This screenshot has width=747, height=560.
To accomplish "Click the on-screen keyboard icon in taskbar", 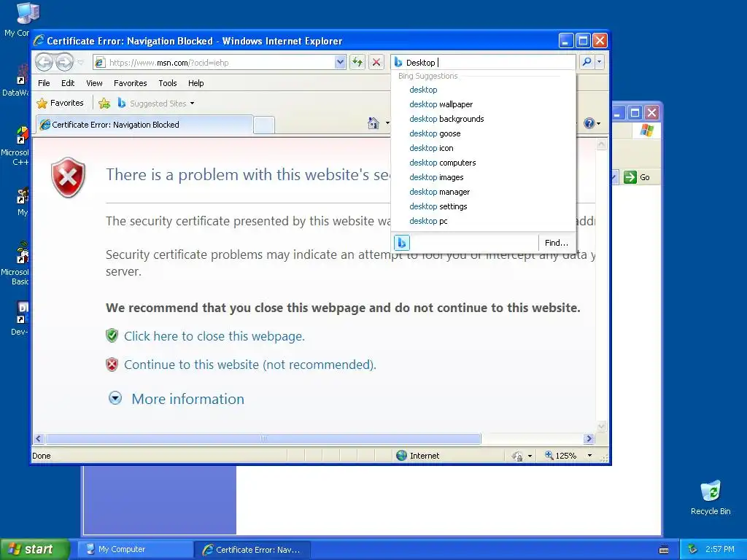I will tap(664, 550).
